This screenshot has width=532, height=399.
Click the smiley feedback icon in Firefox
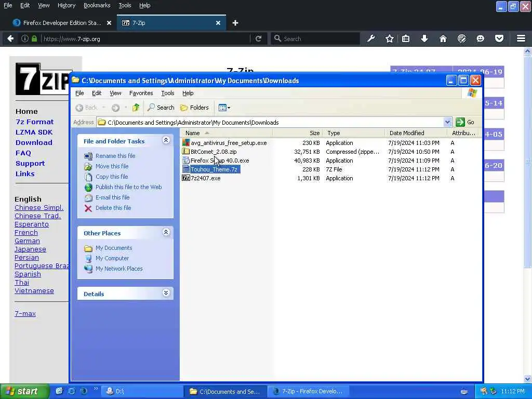pos(481,38)
